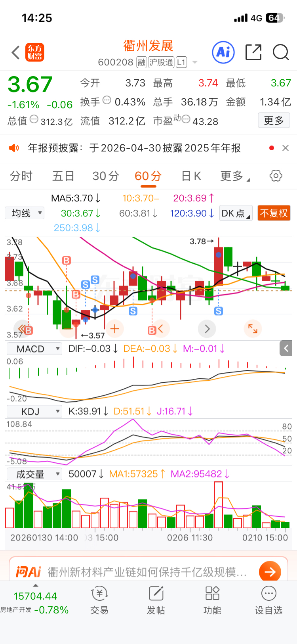The width and height of the screenshot is (297, 644).
Task: Open the 功能 functions tab
Action: click(x=212, y=600)
